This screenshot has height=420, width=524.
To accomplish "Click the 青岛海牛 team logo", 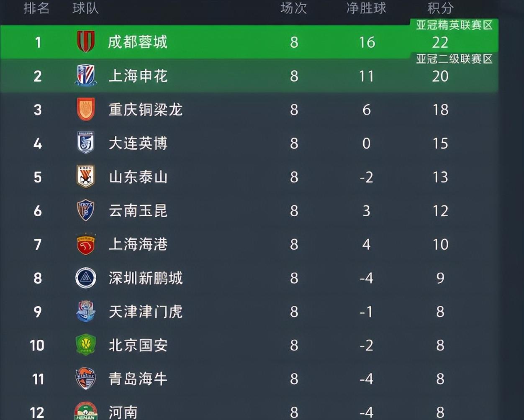I will [86, 379].
